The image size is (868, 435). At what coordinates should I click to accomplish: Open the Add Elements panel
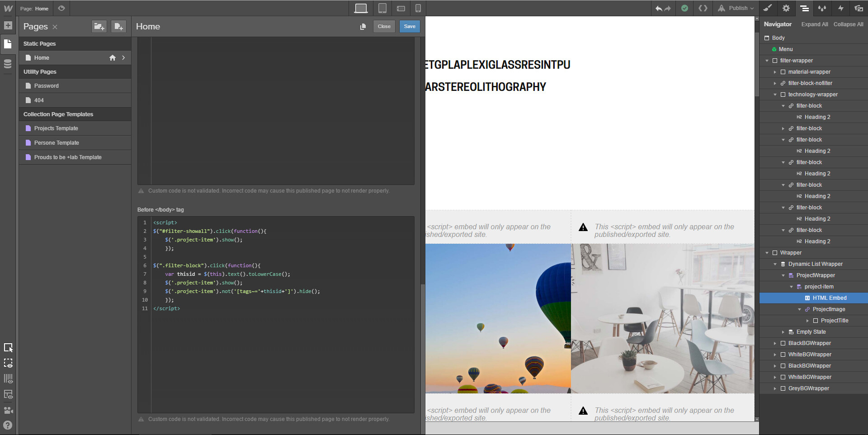coord(8,25)
